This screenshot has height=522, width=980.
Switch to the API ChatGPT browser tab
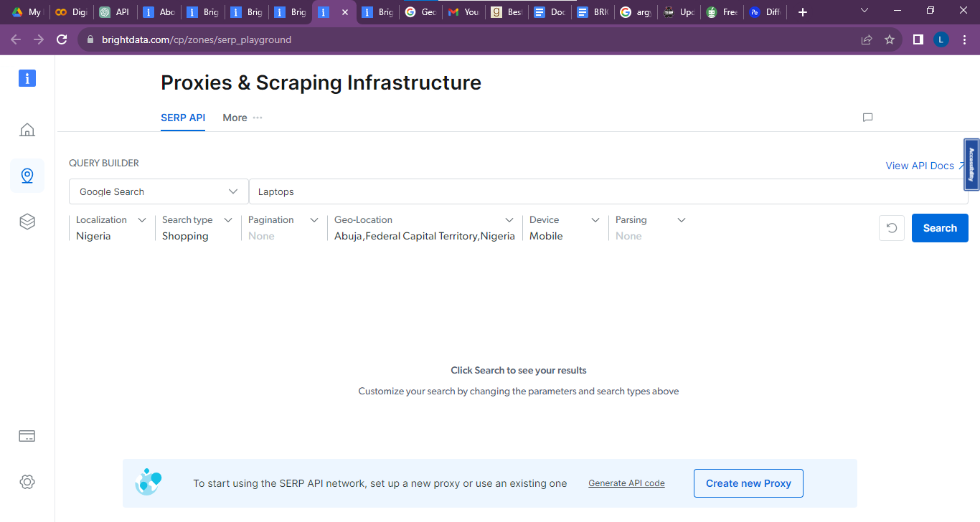(x=115, y=12)
